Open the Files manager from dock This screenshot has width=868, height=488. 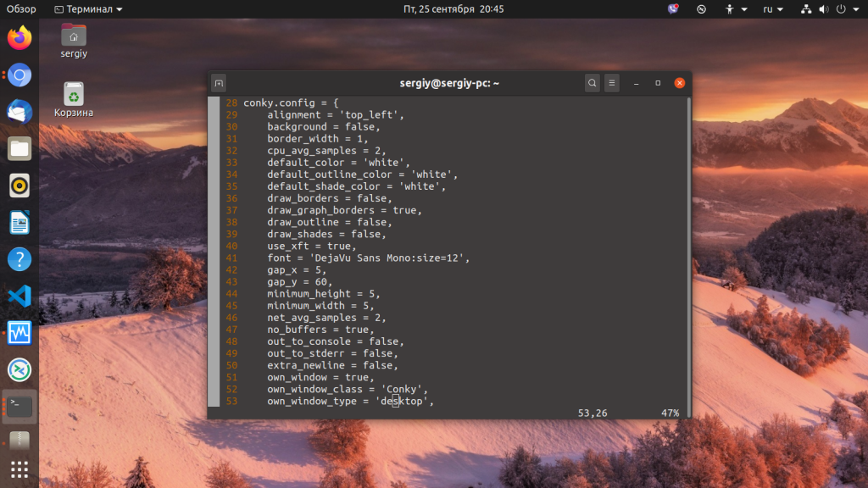pyautogui.click(x=19, y=149)
